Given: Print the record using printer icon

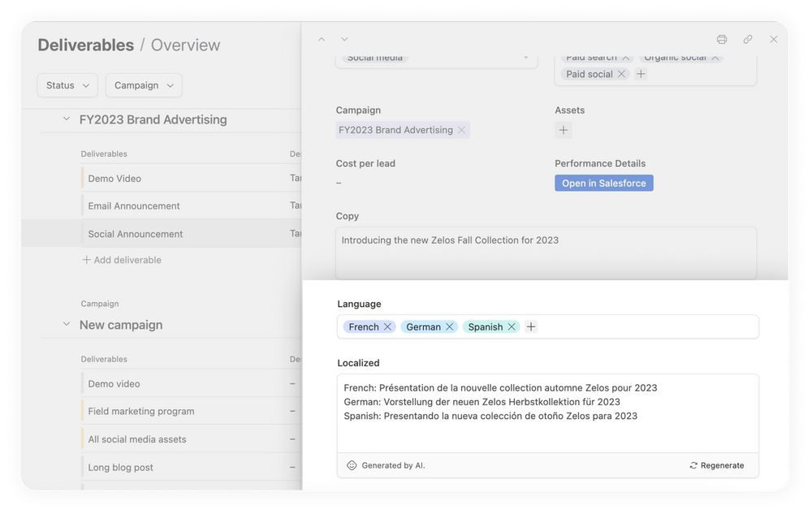Looking at the screenshot, I should [x=722, y=39].
